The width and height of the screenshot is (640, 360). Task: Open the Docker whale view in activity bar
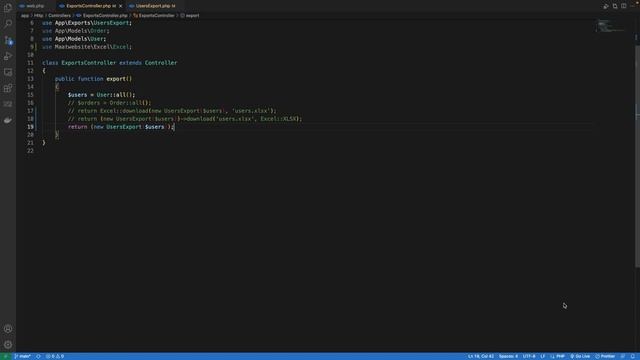click(8, 120)
